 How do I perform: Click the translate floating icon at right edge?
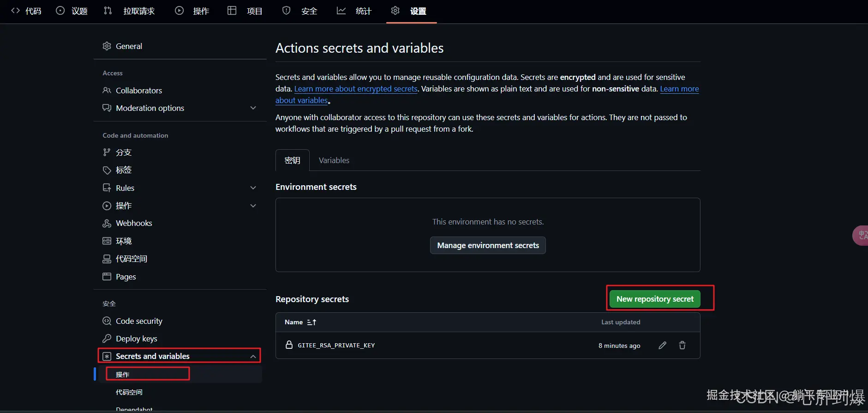click(861, 236)
